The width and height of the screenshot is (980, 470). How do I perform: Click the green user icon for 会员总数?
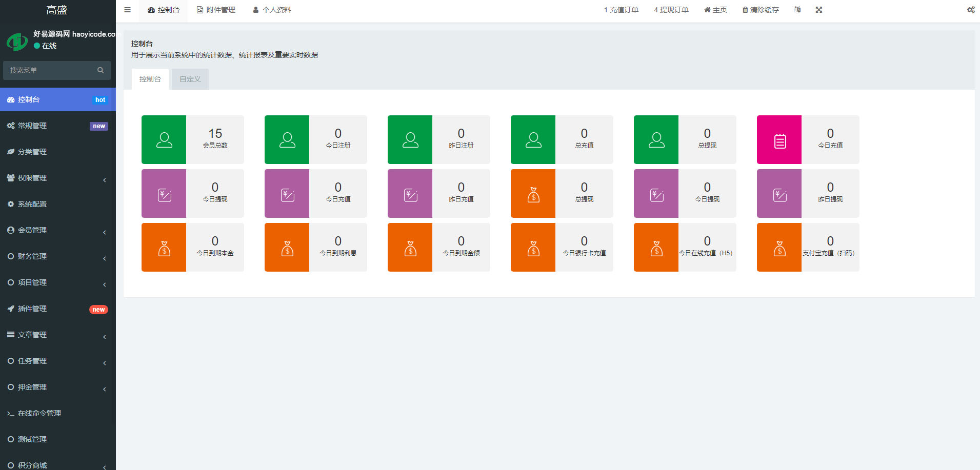click(x=164, y=140)
